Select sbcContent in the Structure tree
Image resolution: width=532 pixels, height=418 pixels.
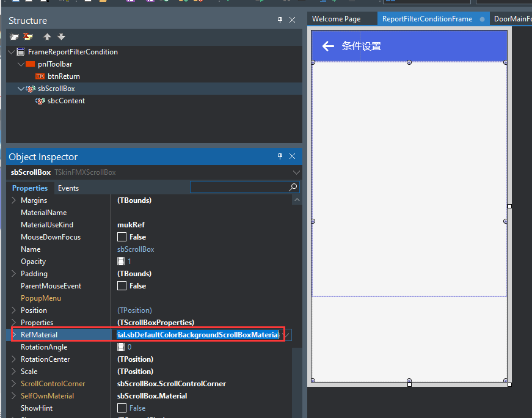click(x=66, y=101)
